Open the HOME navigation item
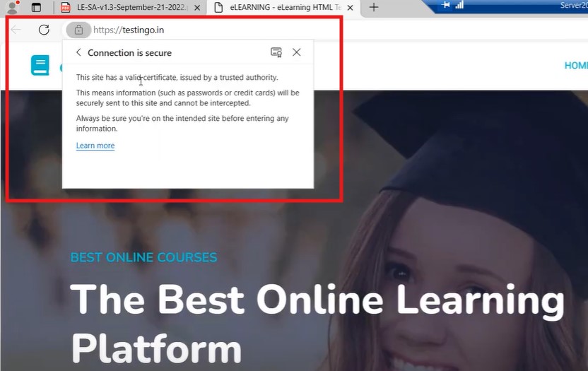Viewport: 588px width, 371px height. [577, 66]
